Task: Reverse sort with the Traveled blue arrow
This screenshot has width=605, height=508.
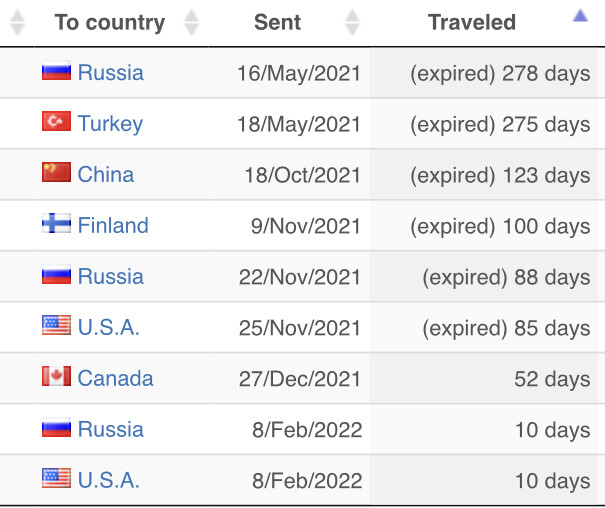Action: coord(580,16)
